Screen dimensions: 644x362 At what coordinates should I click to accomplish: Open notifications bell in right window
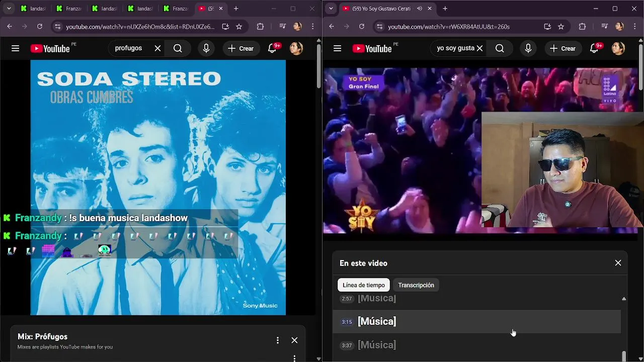594,48
